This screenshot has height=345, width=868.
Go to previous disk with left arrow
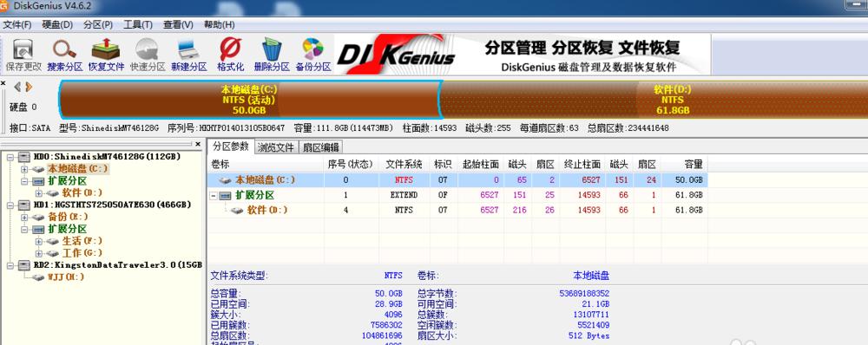17,87
